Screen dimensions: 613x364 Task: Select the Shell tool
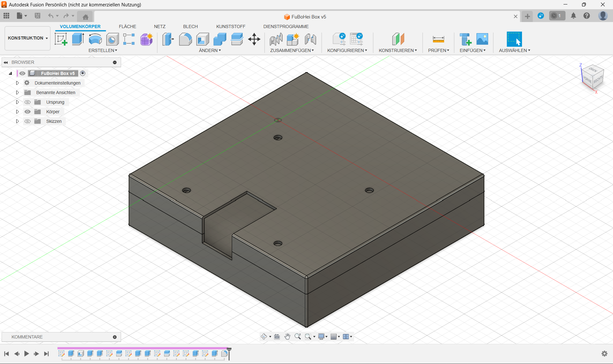click(x=202, y=39)
